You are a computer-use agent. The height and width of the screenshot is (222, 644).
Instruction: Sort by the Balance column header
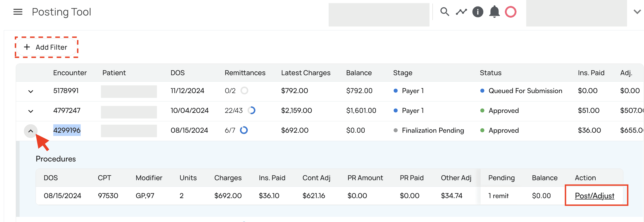pyautogui.click(x=359, y=73)
